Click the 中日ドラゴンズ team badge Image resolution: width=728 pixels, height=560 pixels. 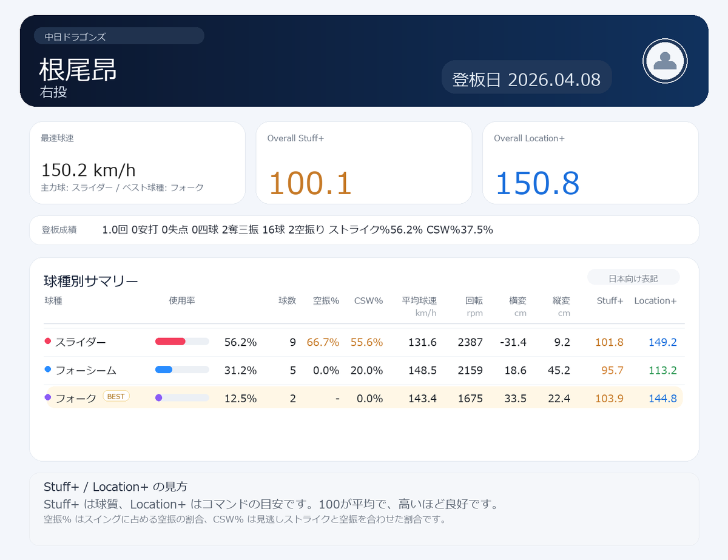point(119,36)
